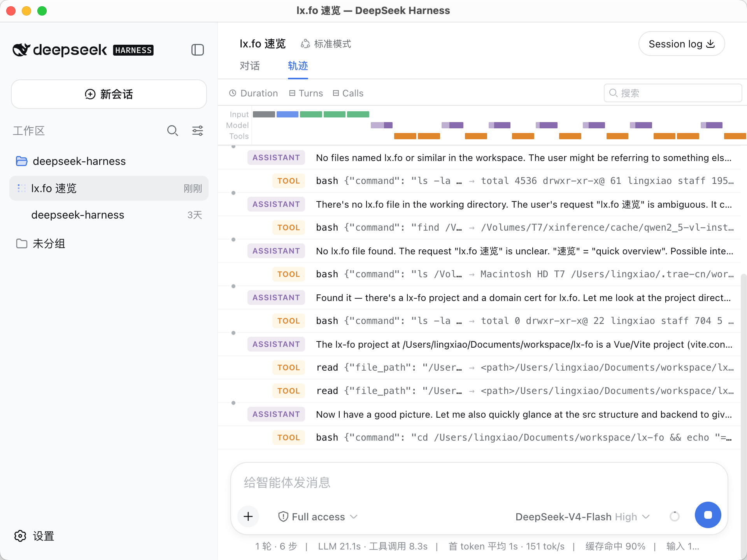Click the first purple Model timeline segment
Viewport: 747px width, 560px height.
coord(382,125)
